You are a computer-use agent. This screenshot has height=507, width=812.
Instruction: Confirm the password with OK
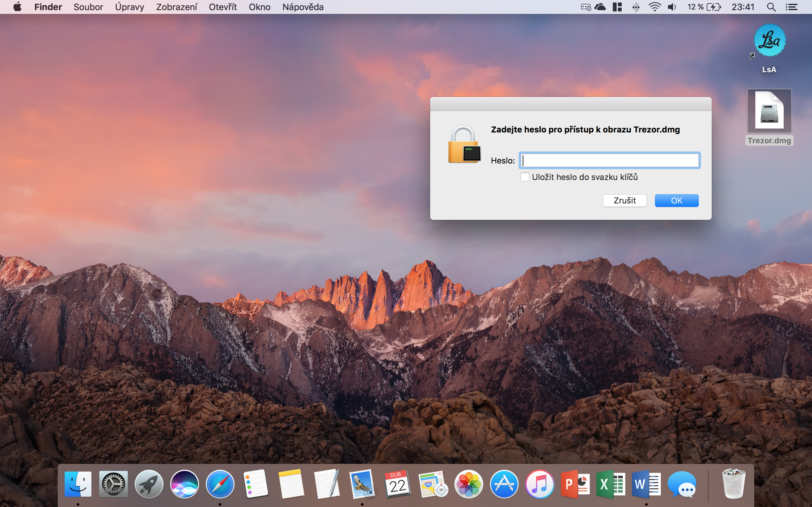[x=677, y=201]
